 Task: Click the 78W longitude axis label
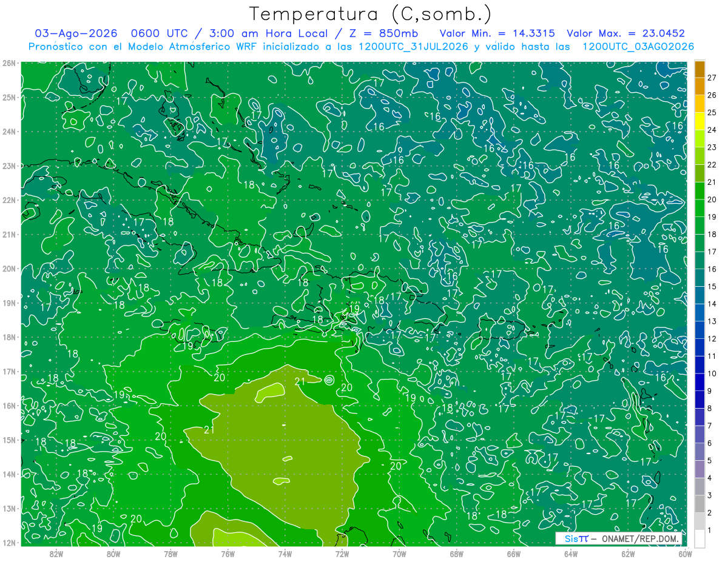(x=170, y=554)
